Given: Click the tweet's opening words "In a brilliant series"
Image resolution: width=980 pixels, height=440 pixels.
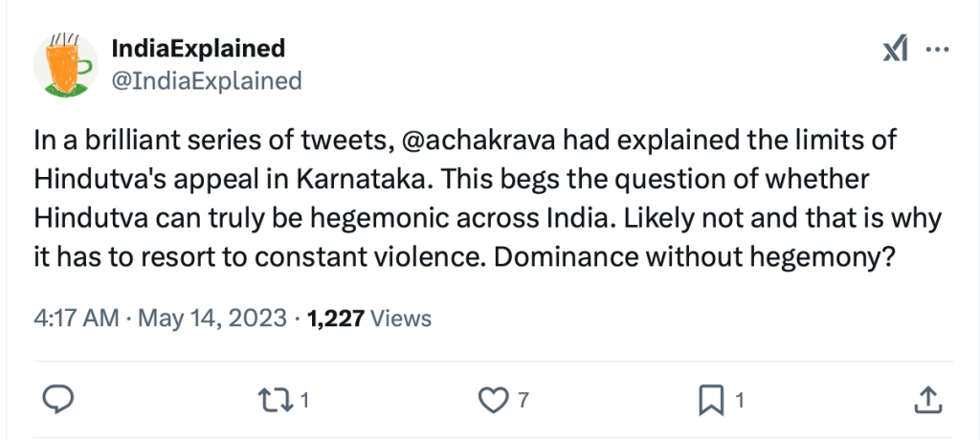Looking at the screenshot, I should [x=132, y=141].
